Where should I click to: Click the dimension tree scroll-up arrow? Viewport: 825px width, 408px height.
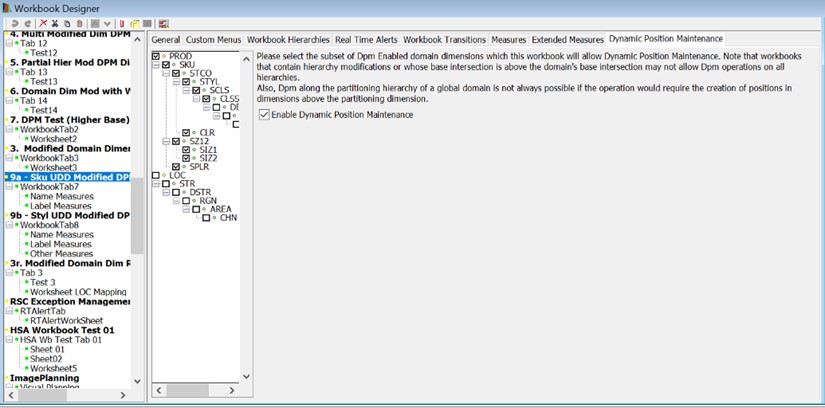click(x=246, y=59)
